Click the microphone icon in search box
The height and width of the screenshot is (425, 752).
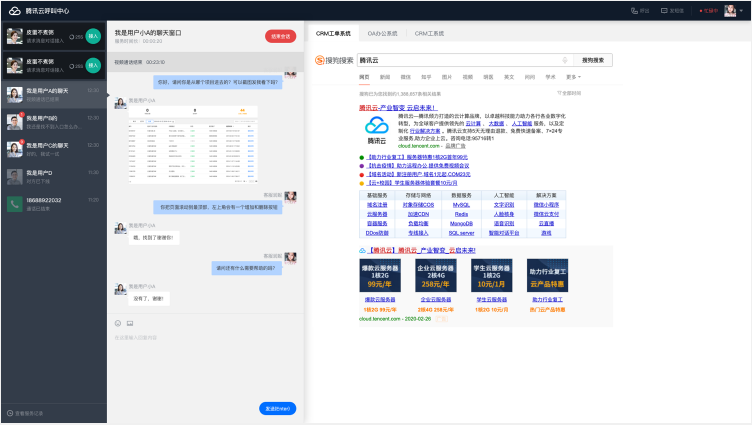(x=565, y=60)
